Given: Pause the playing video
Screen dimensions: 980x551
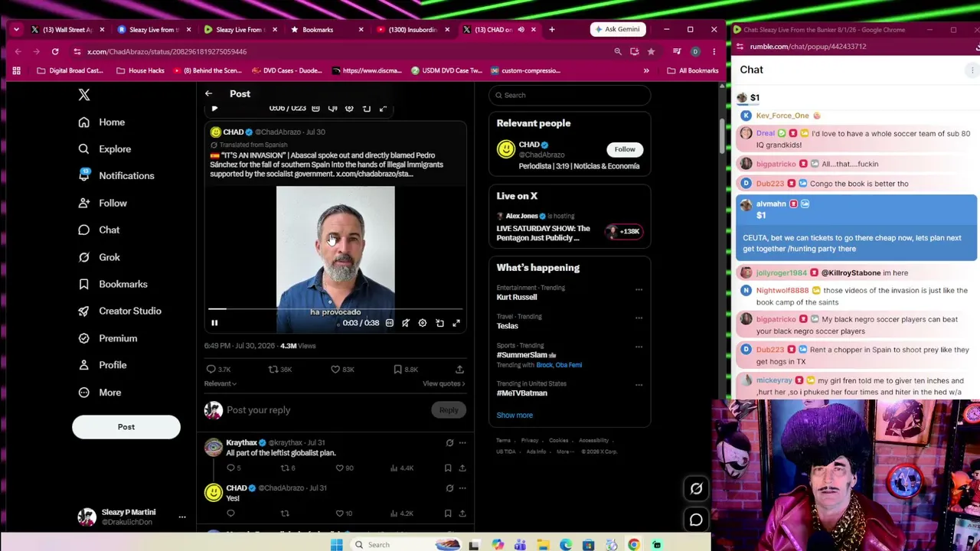Looking at the screenshot, I should click(x=214, y=323).
